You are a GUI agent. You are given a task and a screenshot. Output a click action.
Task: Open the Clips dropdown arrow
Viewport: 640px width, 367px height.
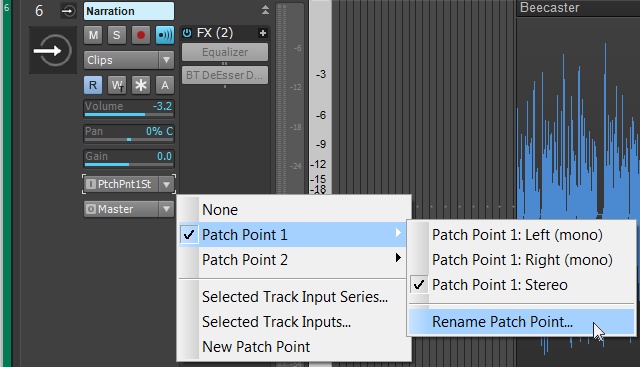coord(166,60)
